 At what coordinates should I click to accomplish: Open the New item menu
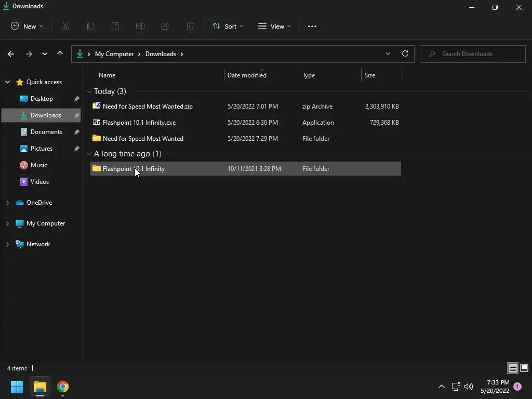pos(27,26)
